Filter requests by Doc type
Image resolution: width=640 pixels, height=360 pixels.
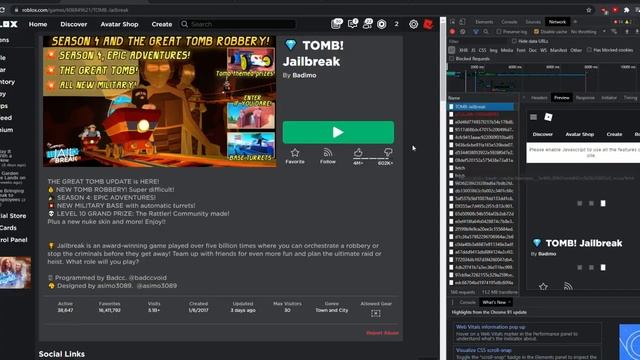[532, 50]
